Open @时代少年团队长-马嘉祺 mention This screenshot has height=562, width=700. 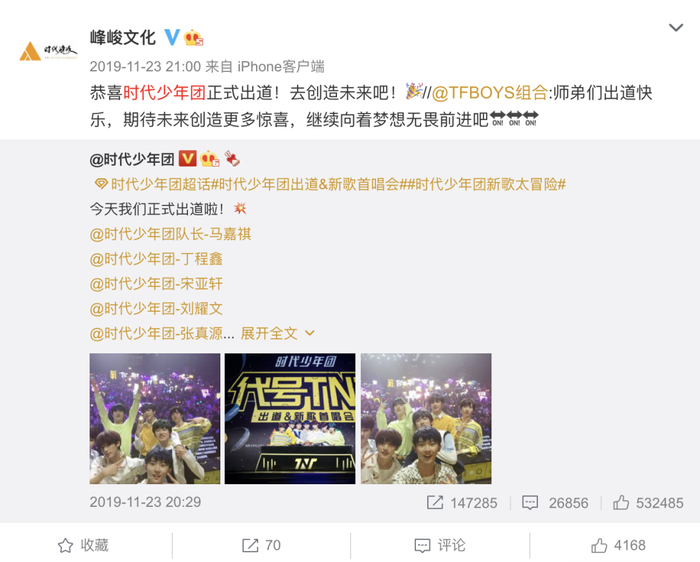pos(171,234)
